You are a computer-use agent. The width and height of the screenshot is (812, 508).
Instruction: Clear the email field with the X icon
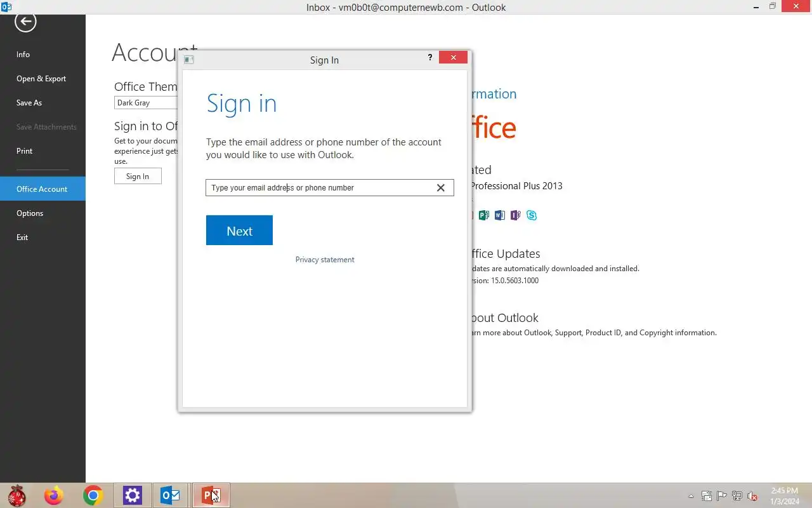pos(441,188)
